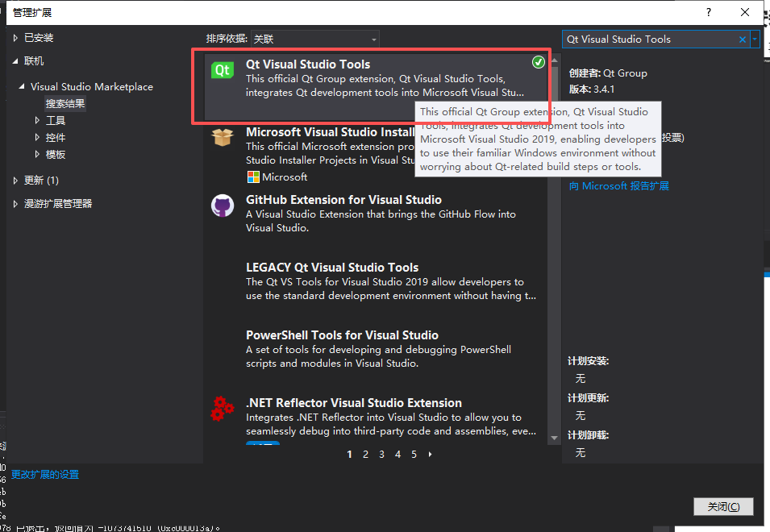The image size is (770, 532).
Task: Open the sort-by 关联 dropdown
Action: tap(314, 39)
